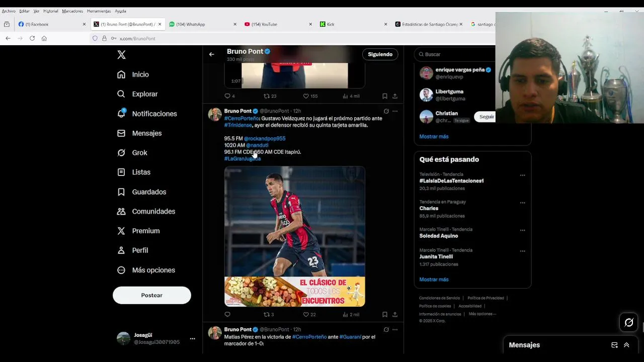644x362 pixels.
Task: Click Mostrar más under suggested accounts
Action: coord(434,136)
